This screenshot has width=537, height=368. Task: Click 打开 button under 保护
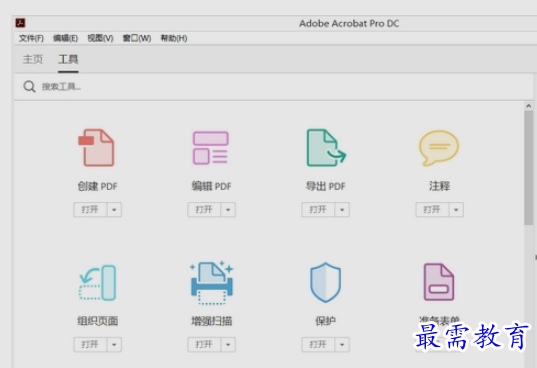click(318, 344)
